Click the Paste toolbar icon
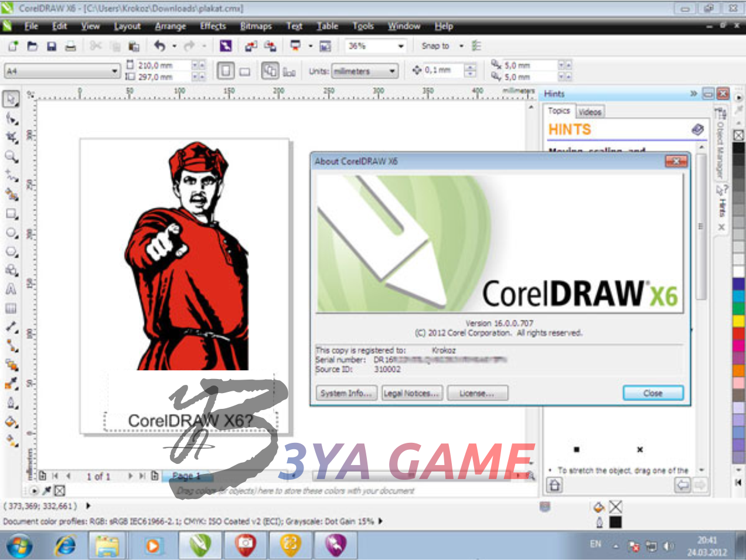The height and width of the screenshot is (560, 746). (134, 46)
